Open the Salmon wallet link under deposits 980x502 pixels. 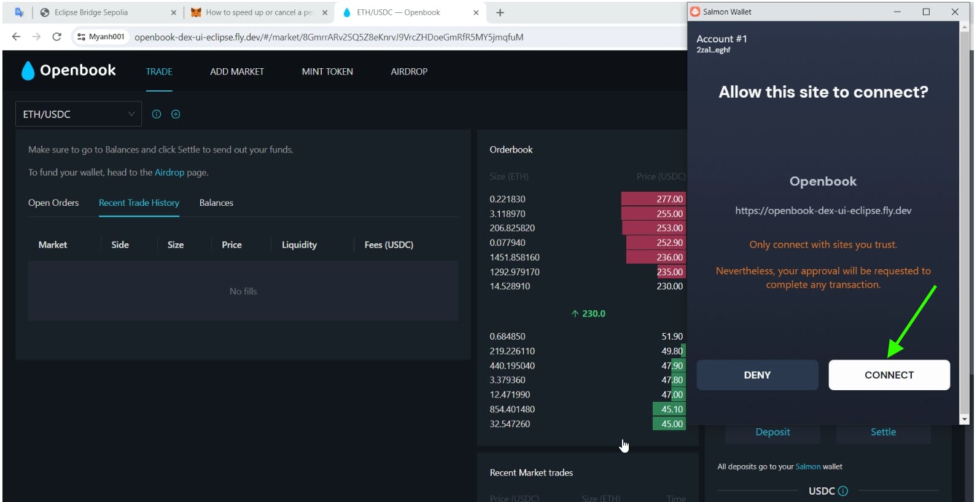807,467
